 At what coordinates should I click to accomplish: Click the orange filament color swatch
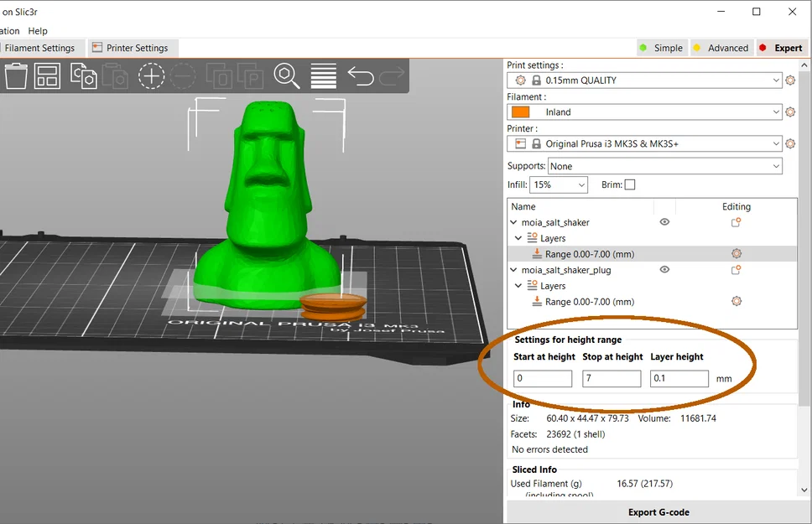point(520,112)
